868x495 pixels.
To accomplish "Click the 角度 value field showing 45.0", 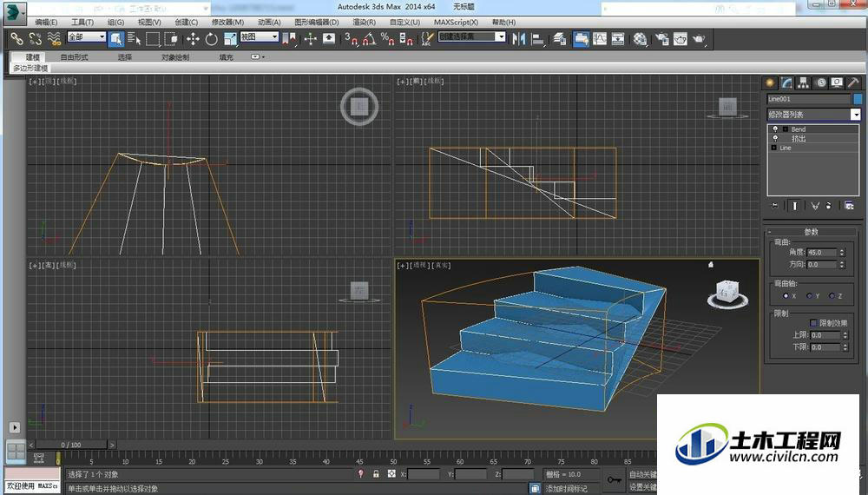I will point(822,252).
